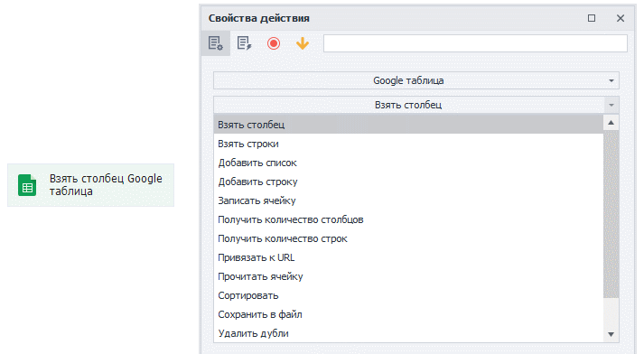Click the list scrollbar down arrow

tap(611, 334)
